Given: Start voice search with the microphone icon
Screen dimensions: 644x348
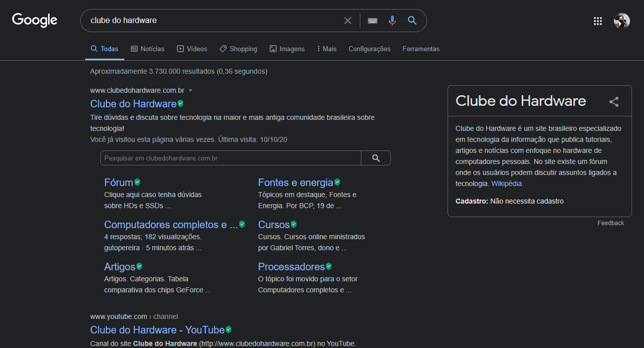Looking at the screenshot, I should (392, 21).
